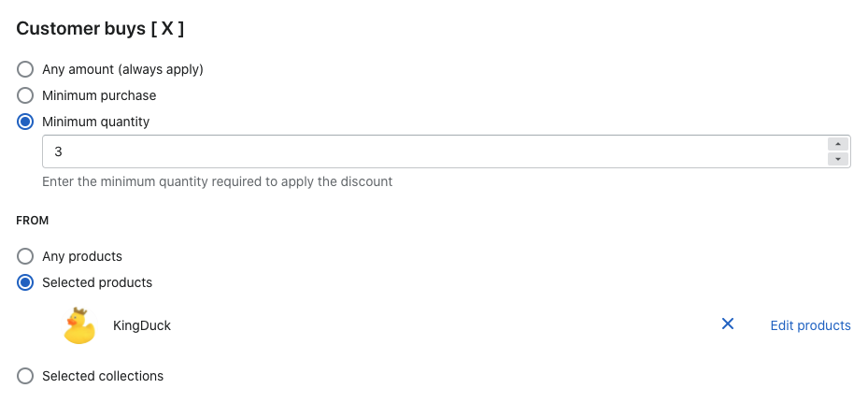The height and width of the screenshot is (403, 868).
Task: Increase minimum quantity with up arrow
Action: point(838,144)
